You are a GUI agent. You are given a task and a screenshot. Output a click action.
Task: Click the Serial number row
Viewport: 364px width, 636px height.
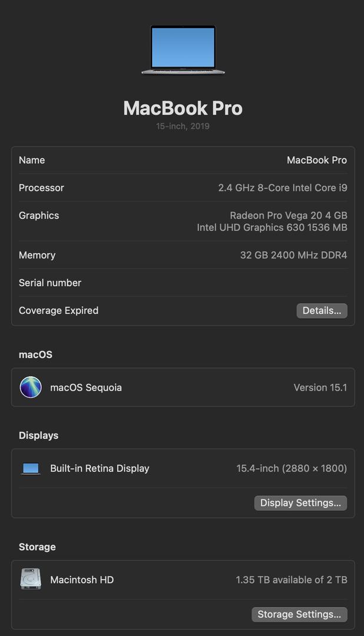click(x=183, y=283)
